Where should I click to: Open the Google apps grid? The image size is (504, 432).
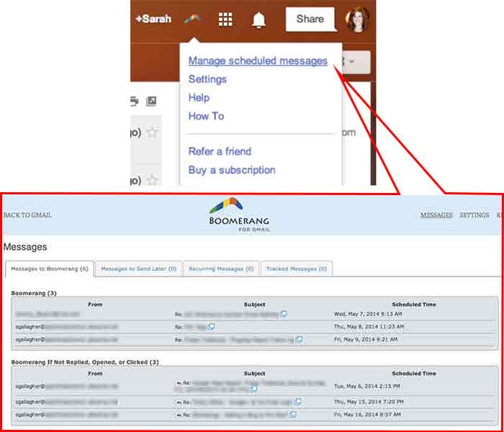pyautogui.click(x=225, y=19)
